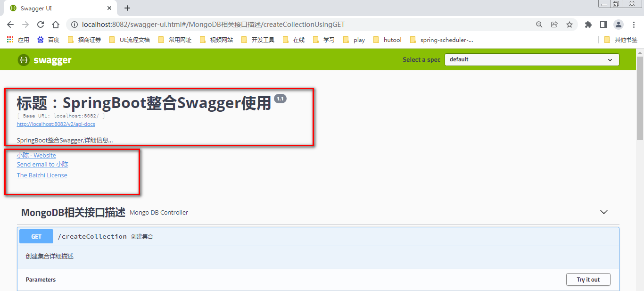Viewport: 644px width, 291px height.
Task: Click the browser back arrow
Action: coord(10,25)
